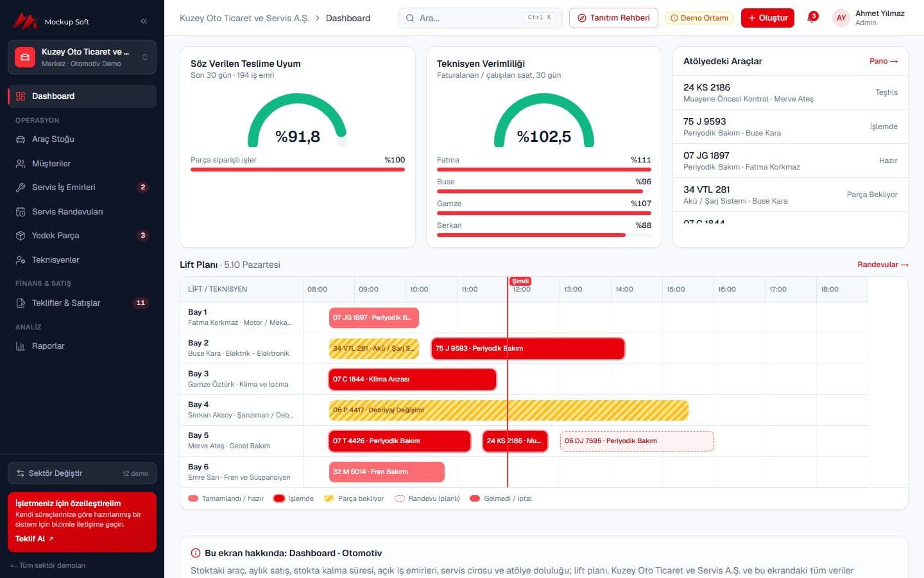Click the Raporlar chart icon

pyautogui.click(x=21, y=346)
